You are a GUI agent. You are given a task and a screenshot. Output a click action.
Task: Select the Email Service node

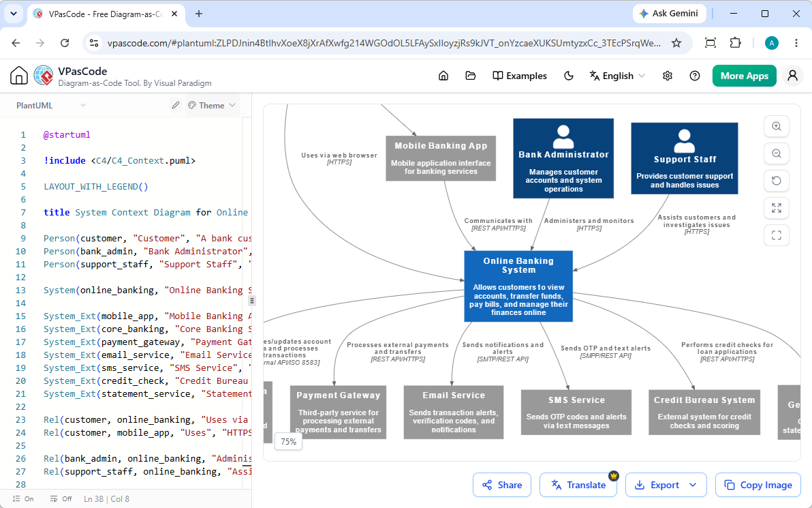(453, 412)
